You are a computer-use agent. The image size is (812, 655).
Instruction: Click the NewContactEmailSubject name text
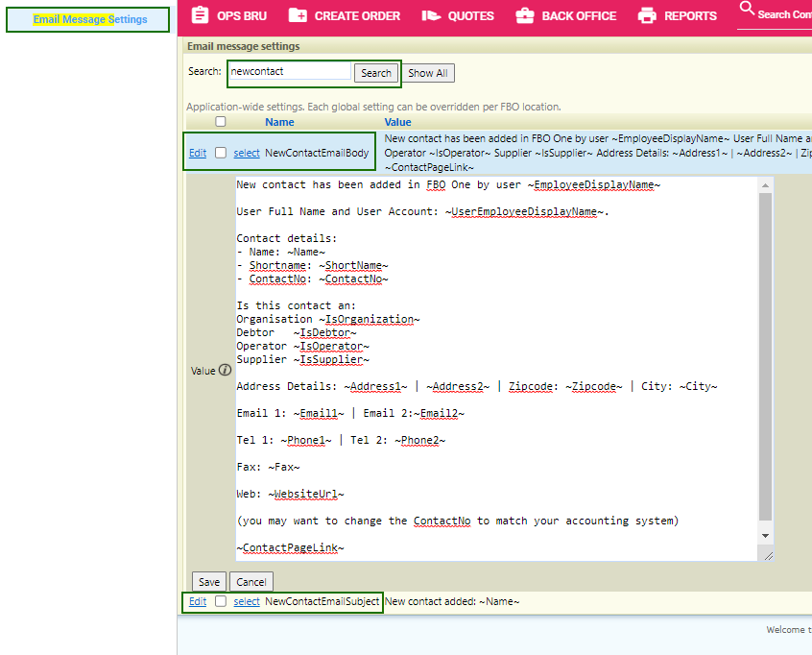coord(322,601)
